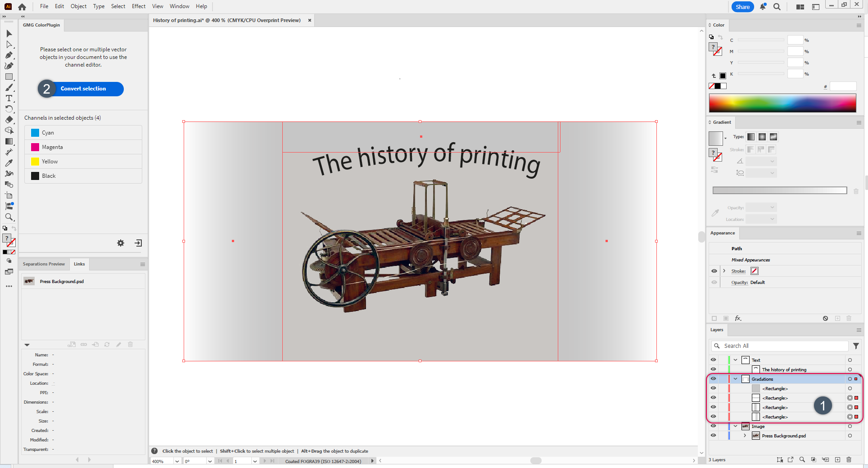The height and width of the screenshot is (468, 868).
Task: Select the Eyedropper tool
Action: click(9, 163)
